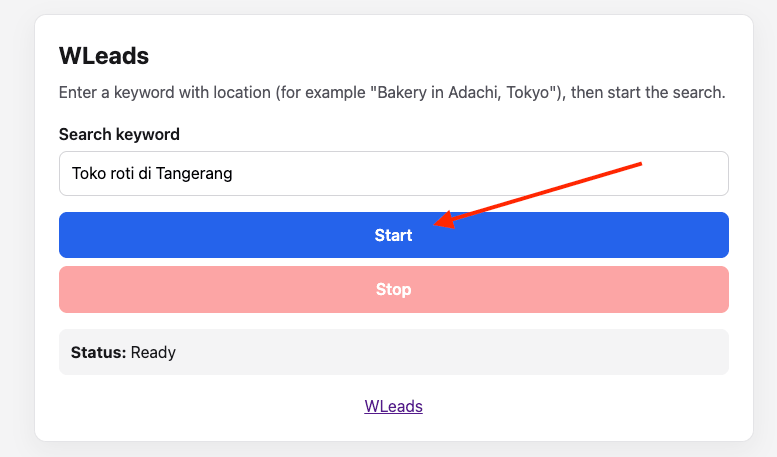
Task: Open the WLeads link at the bottom
Action: [x=393, y=406]
